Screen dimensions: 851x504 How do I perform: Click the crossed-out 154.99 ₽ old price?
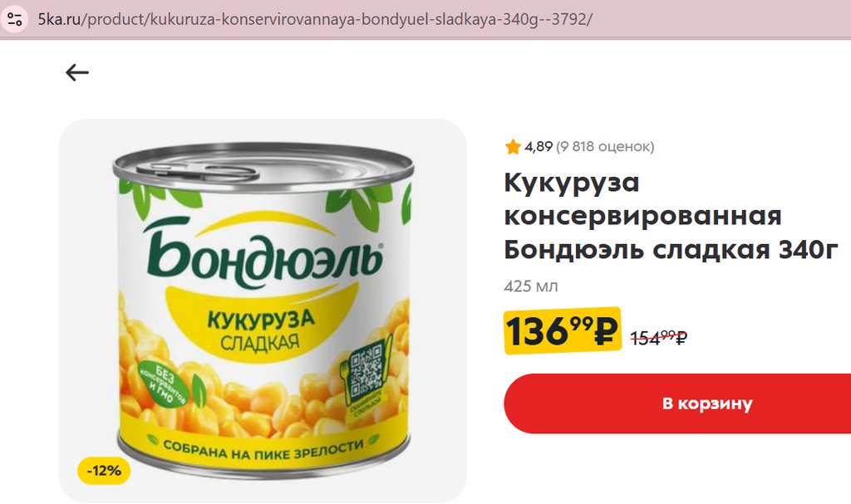pos(659,338)
